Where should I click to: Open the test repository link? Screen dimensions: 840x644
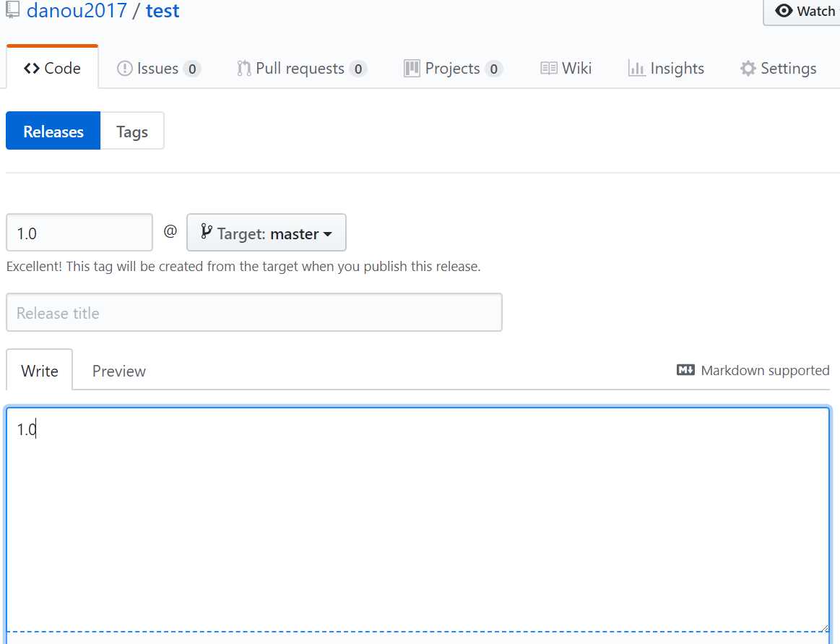[163, 10]
